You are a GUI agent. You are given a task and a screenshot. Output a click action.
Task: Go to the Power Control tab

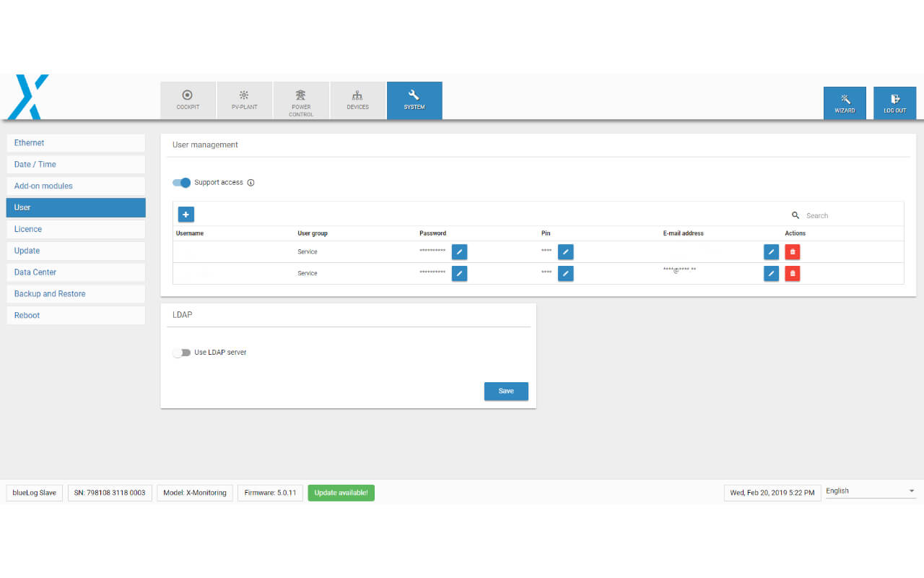(x=301, y=100)
